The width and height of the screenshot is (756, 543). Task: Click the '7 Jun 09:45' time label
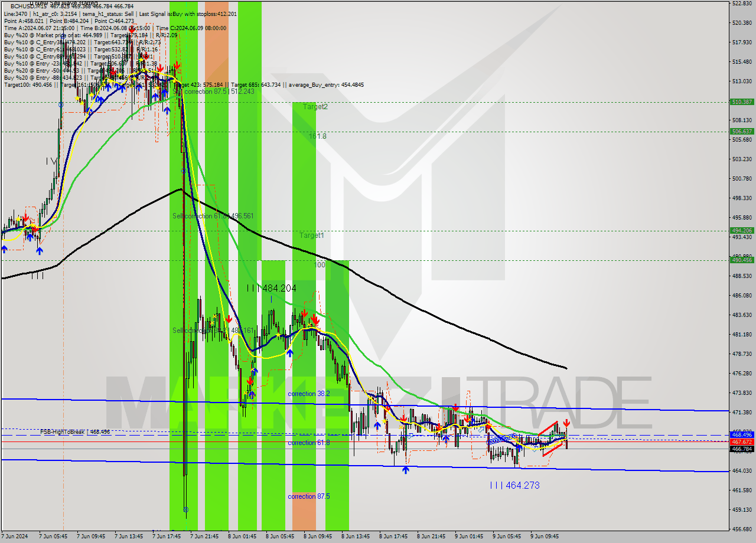(x=91, y=537)
